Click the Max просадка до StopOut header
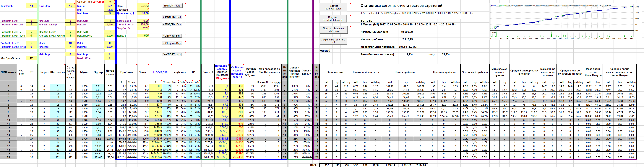This screenshot has height=167, width=644. pos(269,72)
